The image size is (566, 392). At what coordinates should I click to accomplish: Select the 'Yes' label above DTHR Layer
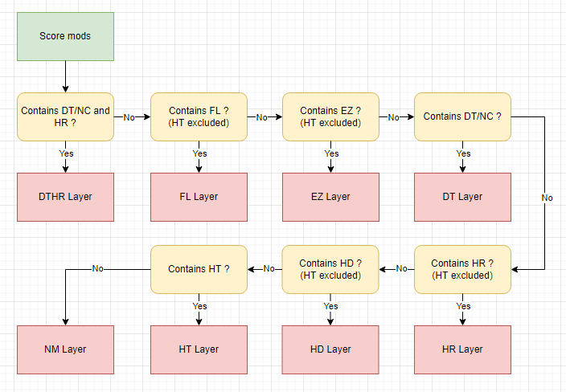point(66,153)
